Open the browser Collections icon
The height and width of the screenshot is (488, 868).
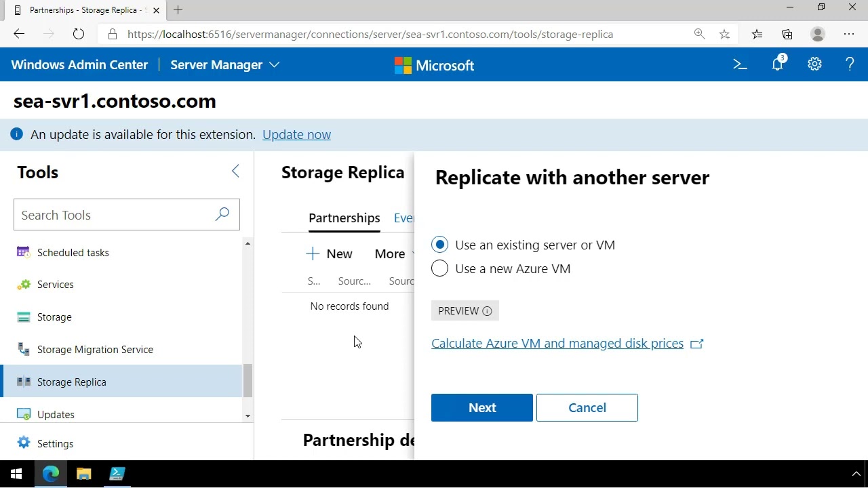[x=787, y=34]
